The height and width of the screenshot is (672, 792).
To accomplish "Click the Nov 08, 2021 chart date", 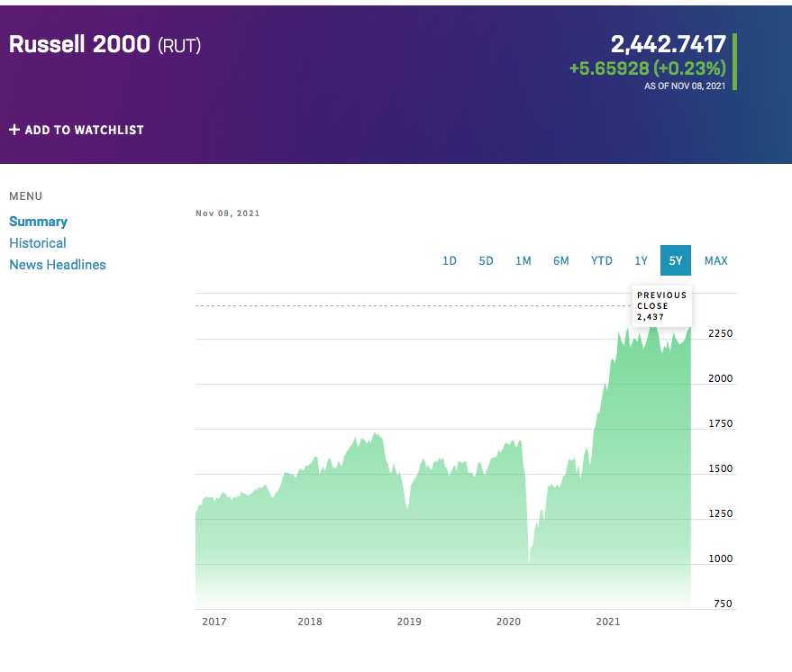I will pyautogui.click(x=228, y=213).
